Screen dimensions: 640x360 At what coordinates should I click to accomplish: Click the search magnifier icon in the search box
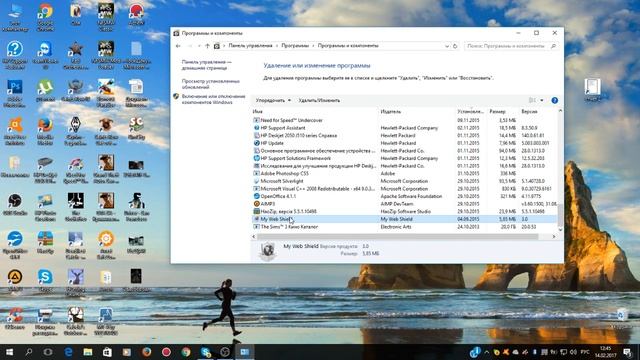coord(553,46)
